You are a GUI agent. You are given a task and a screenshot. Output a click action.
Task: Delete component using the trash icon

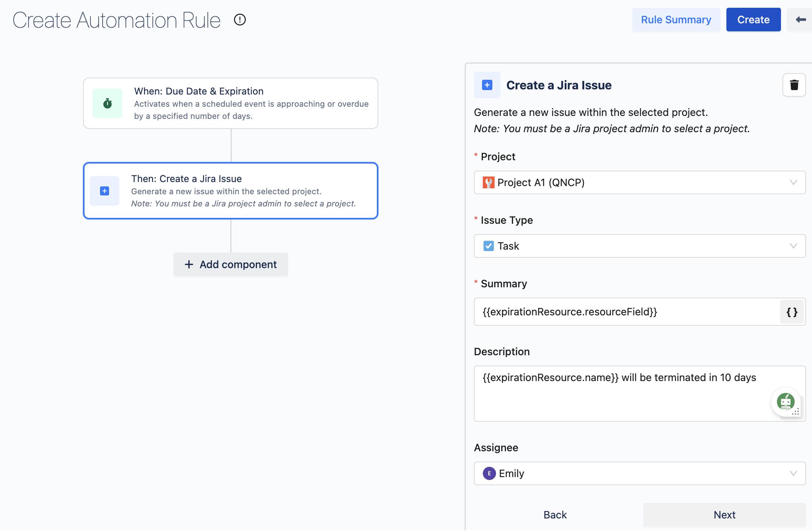pos(794,85)
